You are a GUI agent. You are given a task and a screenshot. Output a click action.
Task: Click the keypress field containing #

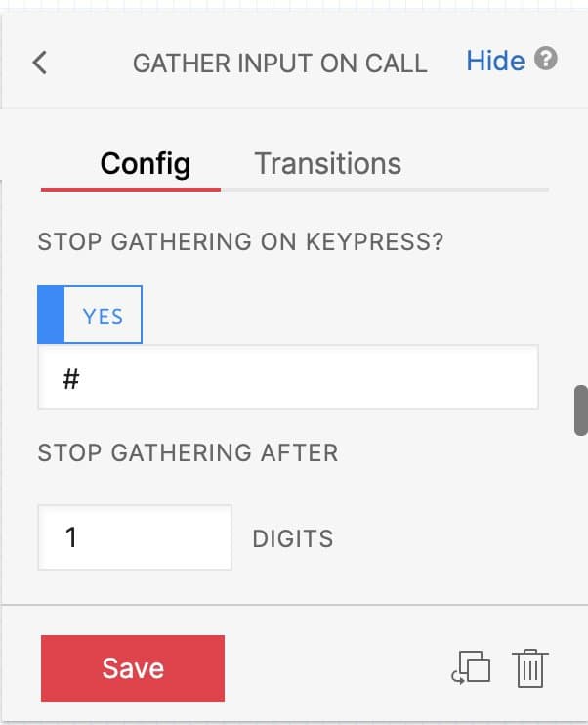coord(287,379)
